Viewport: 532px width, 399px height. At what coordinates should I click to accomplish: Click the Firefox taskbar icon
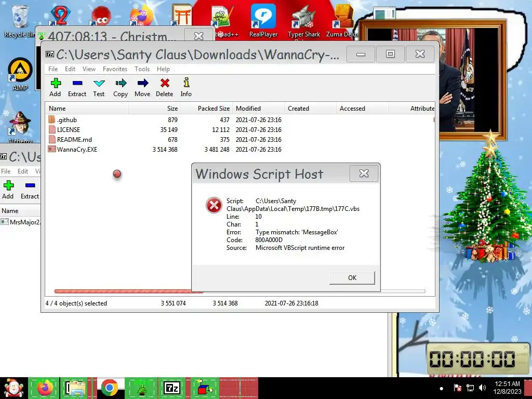(x=45, y=388)
